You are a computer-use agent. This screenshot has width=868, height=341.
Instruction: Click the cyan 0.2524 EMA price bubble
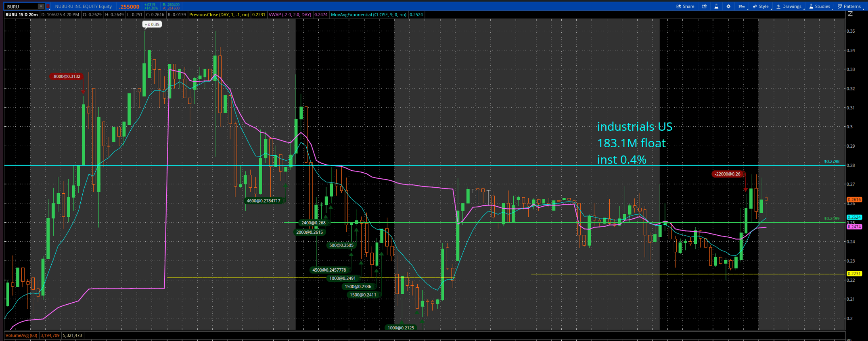854,217
